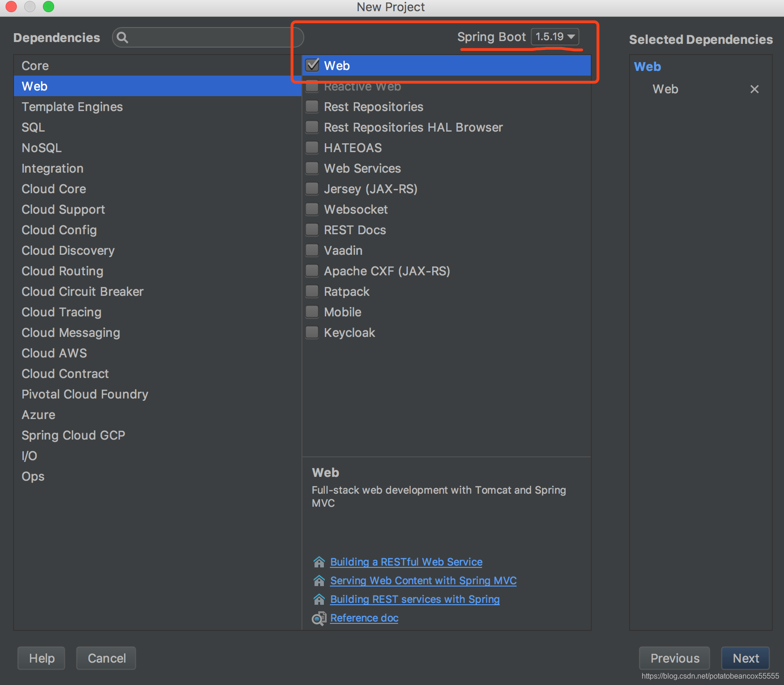784x685 pixels.
Task: Open the Cloud Discovery category
Action: (x=158, y=251)
